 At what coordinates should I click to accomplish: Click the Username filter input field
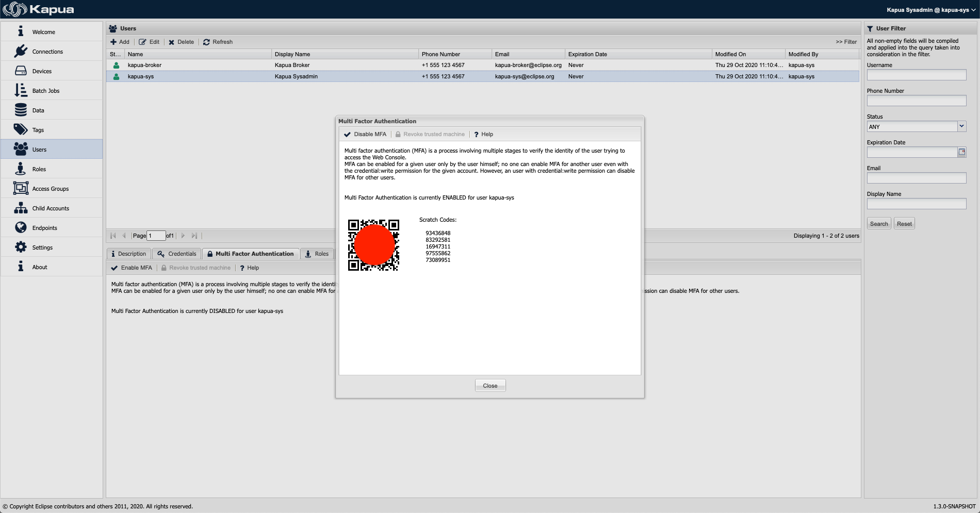point(916,75)
